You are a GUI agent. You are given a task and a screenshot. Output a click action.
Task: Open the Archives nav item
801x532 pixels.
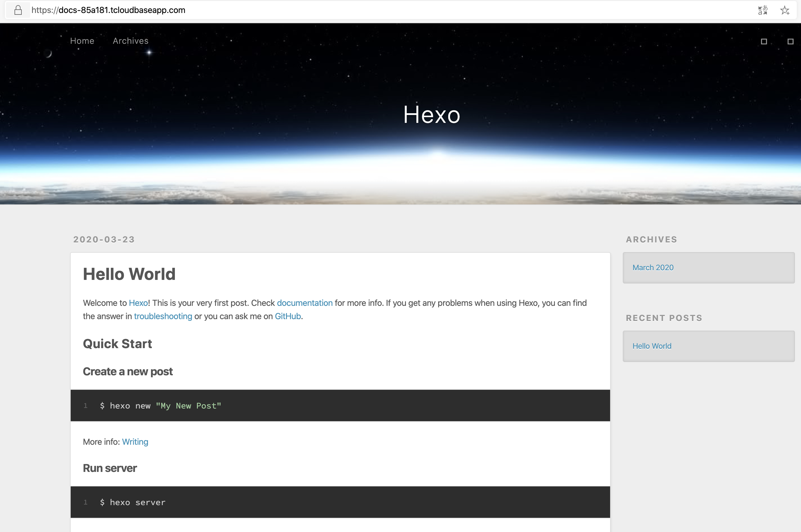pyautogui.click(x=131, y=41)
